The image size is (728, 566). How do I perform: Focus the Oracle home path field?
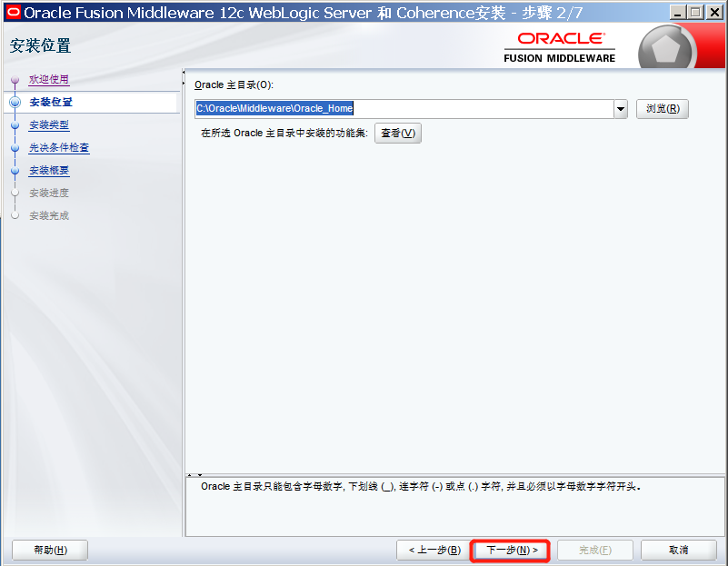click(404, 109)
